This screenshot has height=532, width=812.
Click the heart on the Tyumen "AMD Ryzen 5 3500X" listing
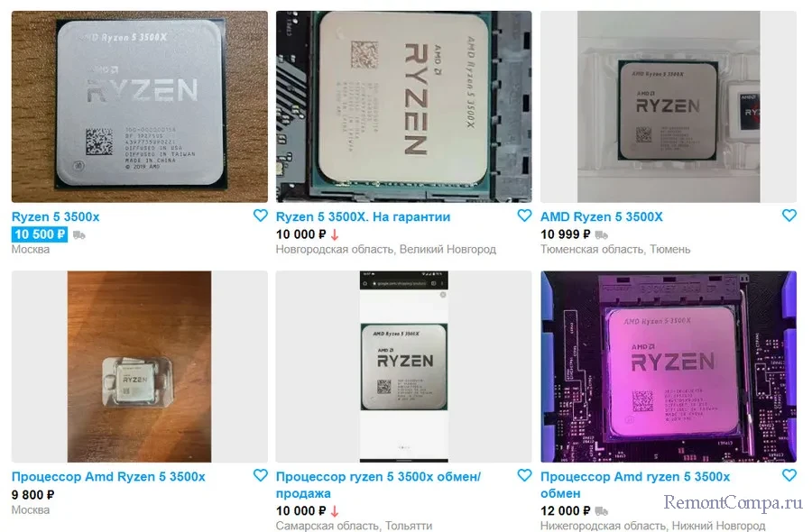[x=789, y=216]
